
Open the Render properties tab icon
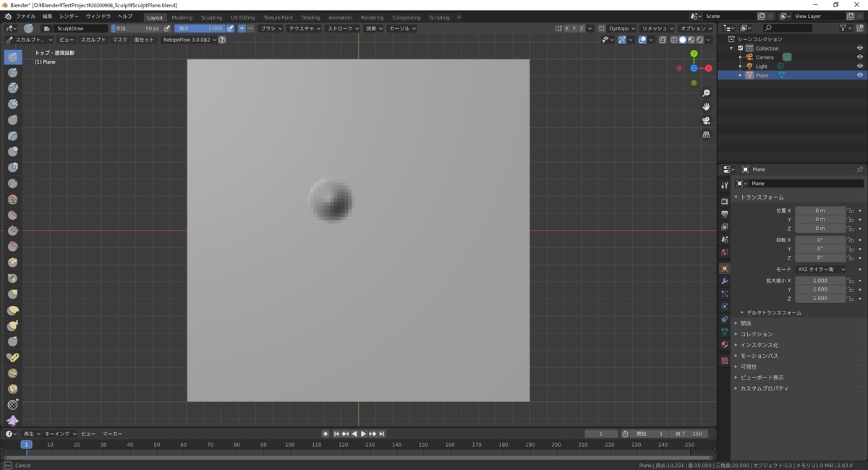point(725,201)
